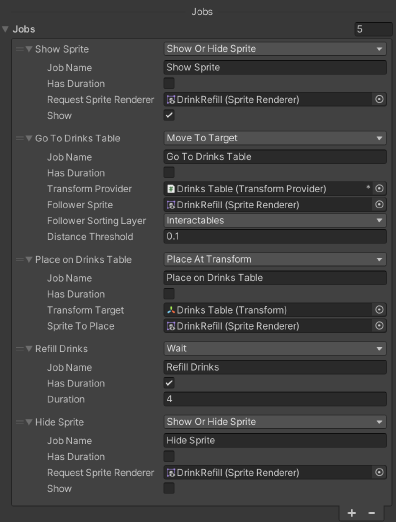Open object picker for Show Sprite's Request Sprite Renderer
Viewport: 396px width, 522px height.
tap(379, 99)
